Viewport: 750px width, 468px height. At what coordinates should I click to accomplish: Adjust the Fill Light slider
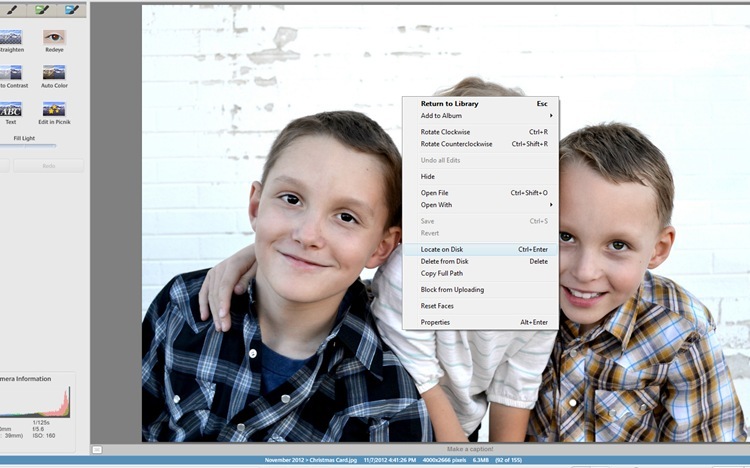tap(28, 145)
